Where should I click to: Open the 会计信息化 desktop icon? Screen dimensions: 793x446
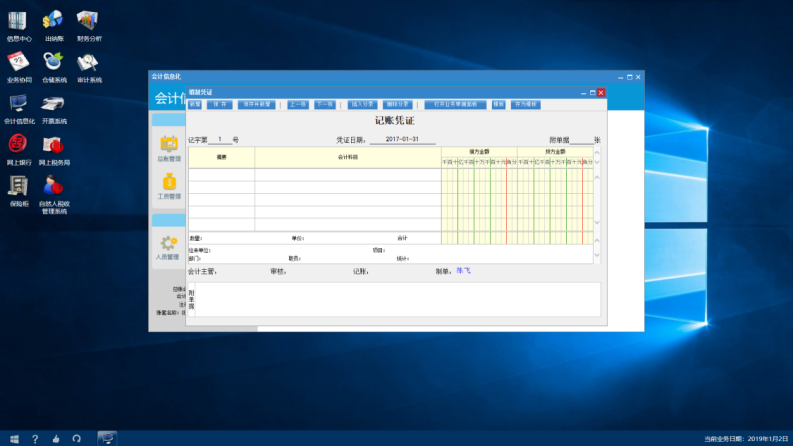[x=19, y=108]
